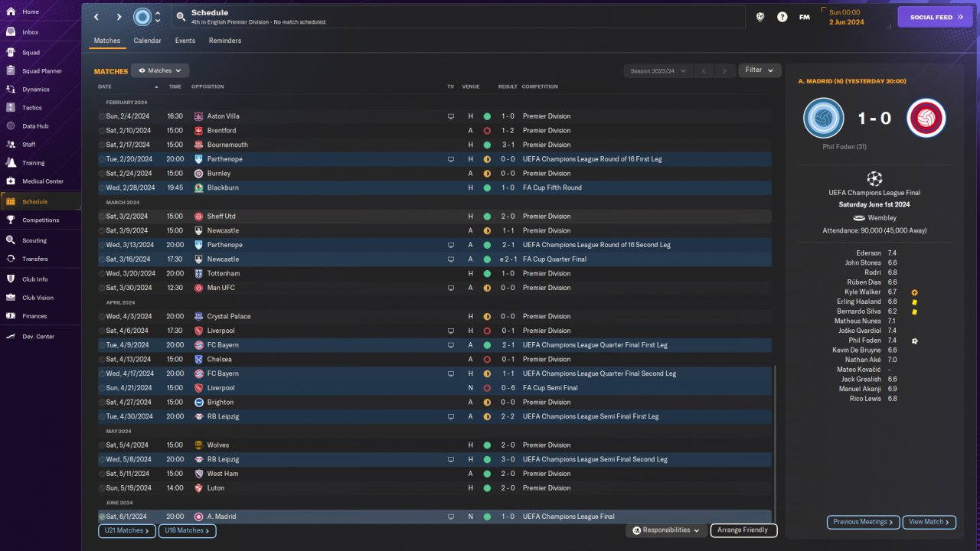980x551 pixels.
Task: Click the search magnifier icon
Action: pyautogui.click(x=181, y=16)
